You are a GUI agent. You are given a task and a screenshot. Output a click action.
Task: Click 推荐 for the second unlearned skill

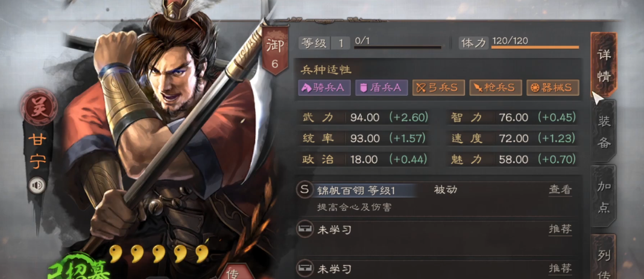560,268
